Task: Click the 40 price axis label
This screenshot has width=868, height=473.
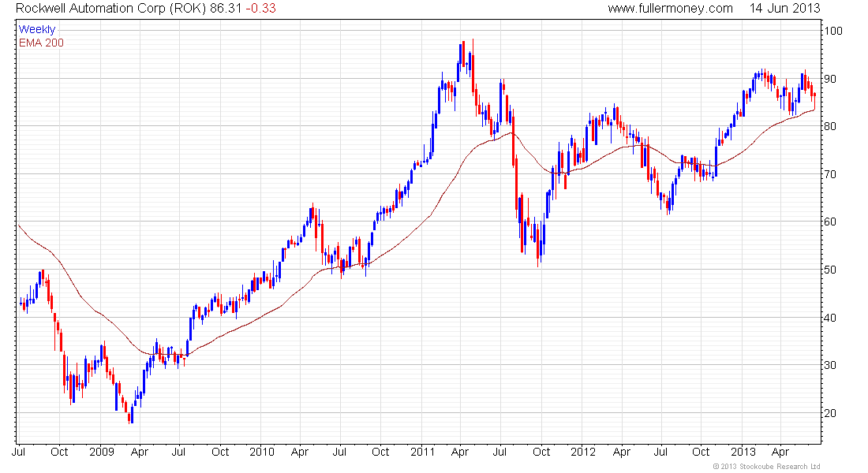Action: click(830, 318)
